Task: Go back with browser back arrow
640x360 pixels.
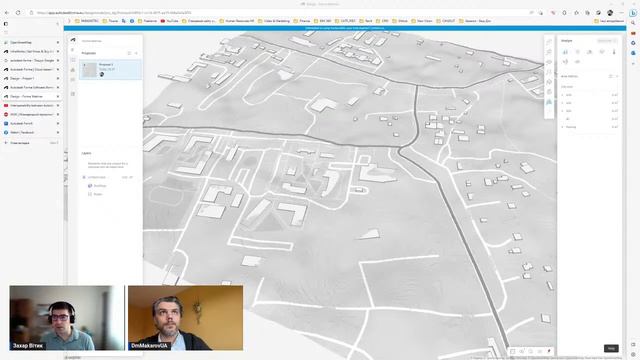Action: [7, 13]
